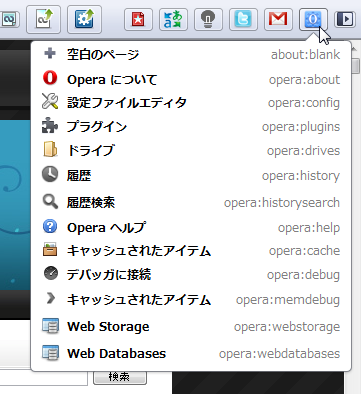This screenshot has width=361, height=394.
Task: Click the 検索 button on the page
Action: point(120,377)
